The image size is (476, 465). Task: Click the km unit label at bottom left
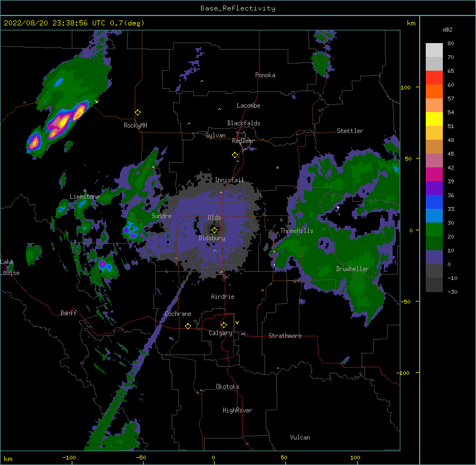8,458
